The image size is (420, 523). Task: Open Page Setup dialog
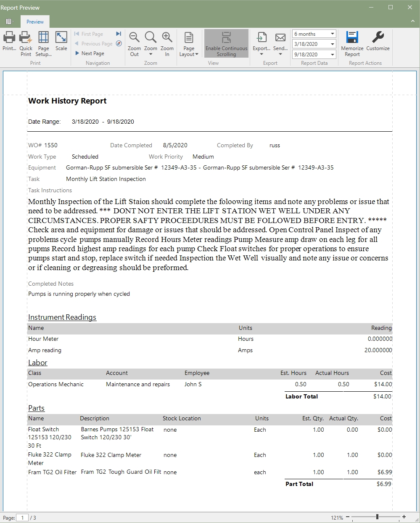(x=44, y=44)
